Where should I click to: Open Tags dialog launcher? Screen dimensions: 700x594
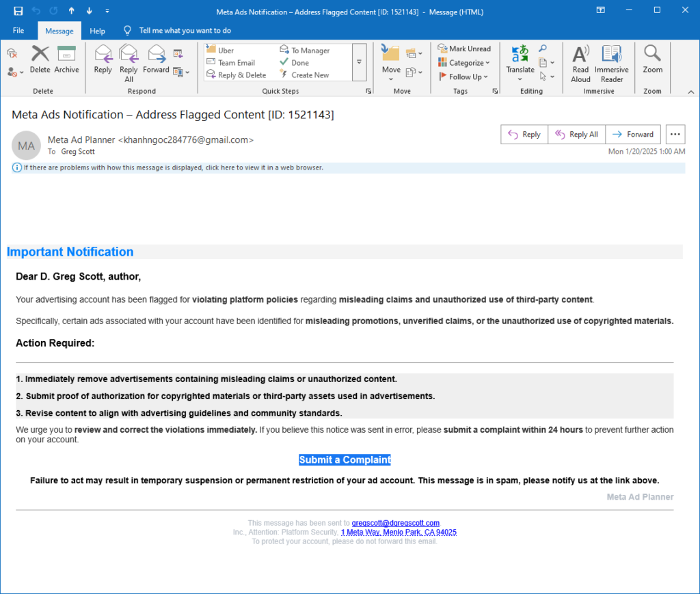pos(495,91)
